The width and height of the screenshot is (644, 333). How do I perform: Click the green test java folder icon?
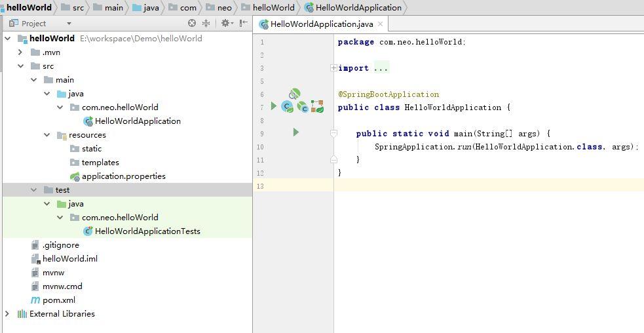point(62,203)
